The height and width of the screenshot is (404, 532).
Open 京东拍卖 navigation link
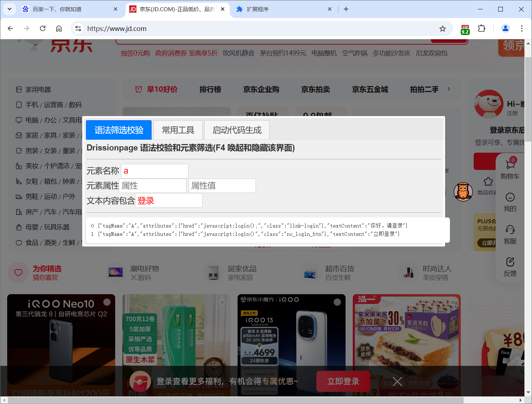(315, 89)
